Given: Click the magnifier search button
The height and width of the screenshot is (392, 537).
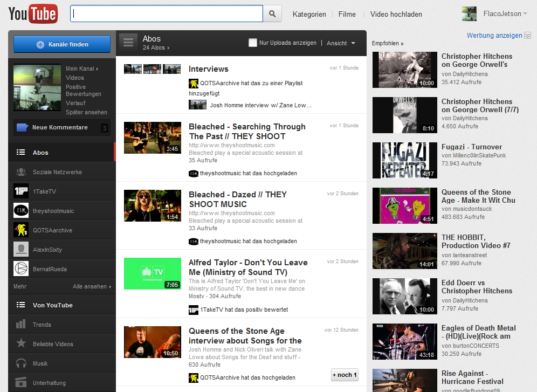Looking at the screenshot, I should pyautogui.click(x=273, y=15).
